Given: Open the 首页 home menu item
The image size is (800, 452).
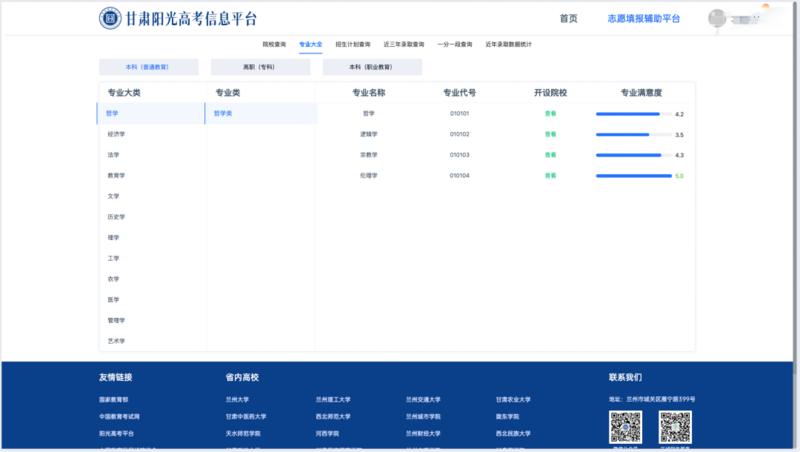Looking at the screenshot, I should pyautogui.click(x=568, y=18).
